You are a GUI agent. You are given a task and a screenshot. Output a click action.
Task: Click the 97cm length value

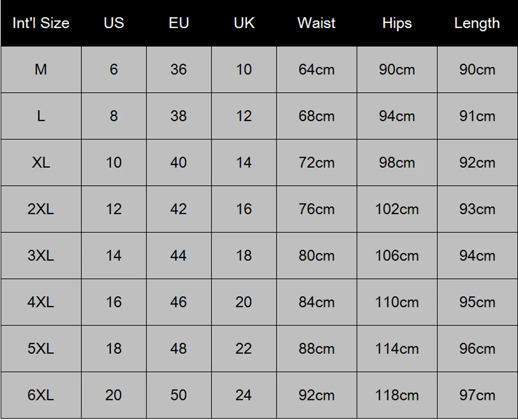tap(477, 395)
